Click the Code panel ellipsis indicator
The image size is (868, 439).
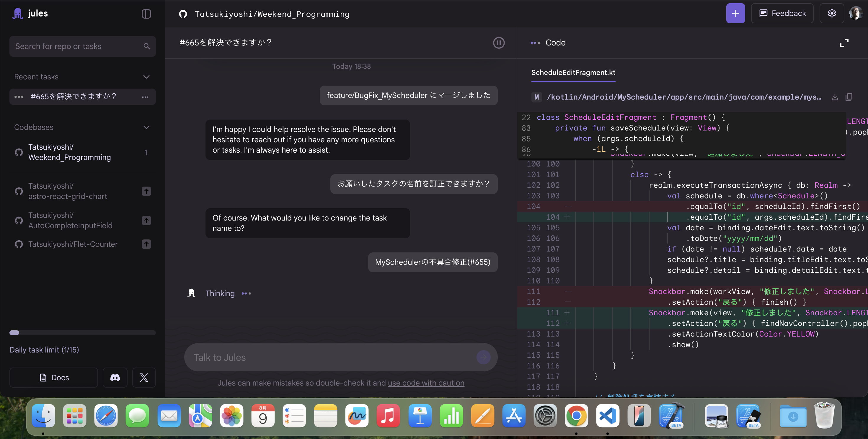[x=535, y=43]
